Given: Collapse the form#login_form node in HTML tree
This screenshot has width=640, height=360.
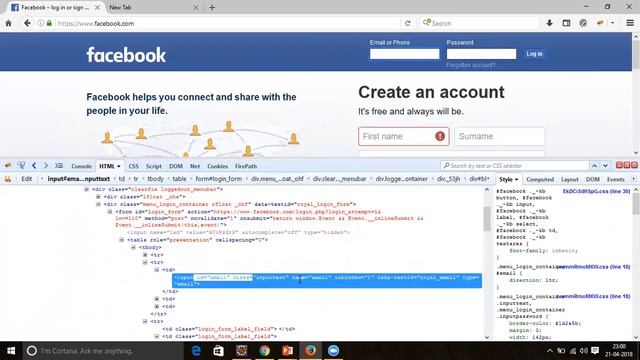Looking at the screenshot, I should point(110,212).
